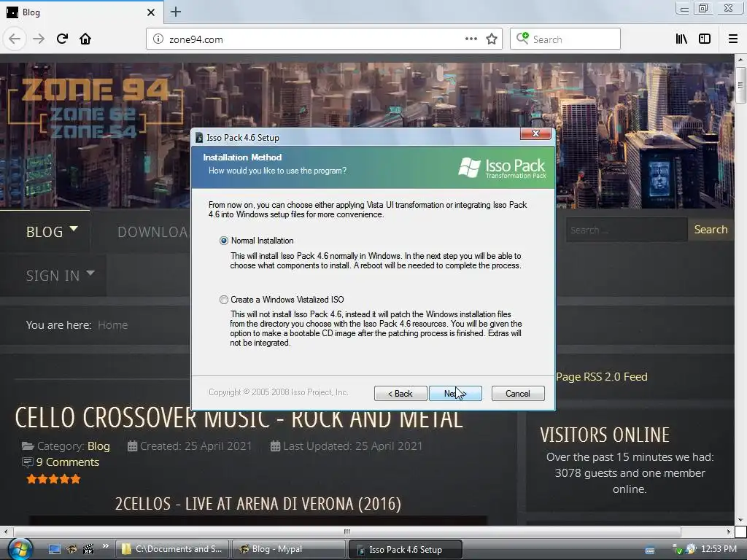Select the Blog browser tab
The height and width of the screenshot is (560, 747).
81,12
